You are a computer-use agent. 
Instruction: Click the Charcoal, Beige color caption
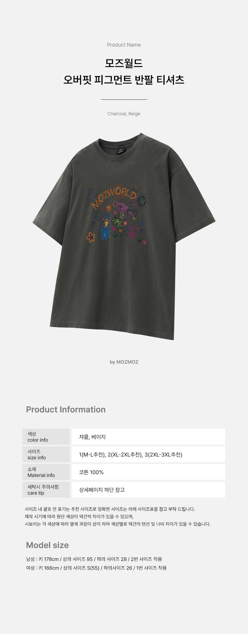[124, 114]
